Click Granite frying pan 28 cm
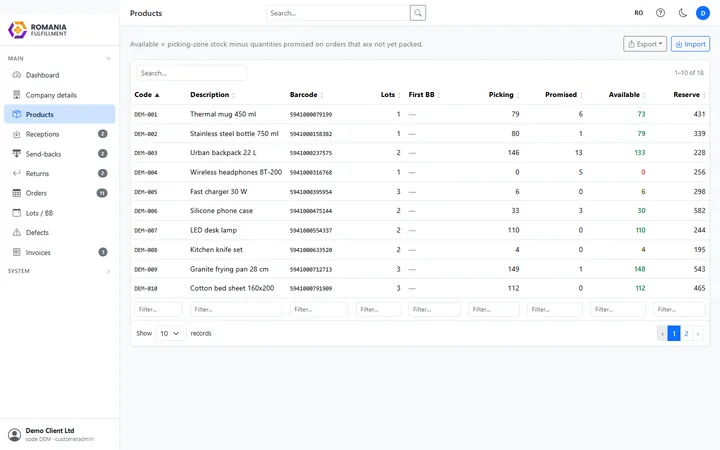Viewport: 720px width, 450px height. point(229,269)
